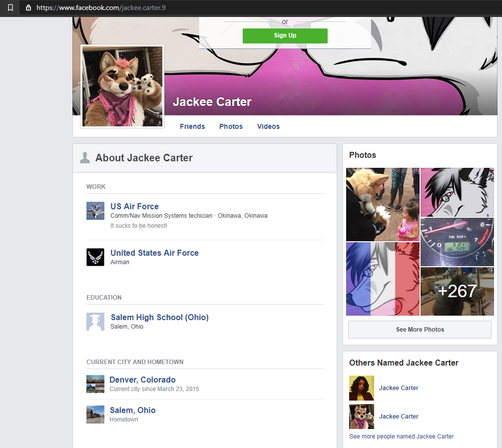This screenshot has width=502, height=448.
Task: Click the See More Photos button
Action: coord(420,330)
